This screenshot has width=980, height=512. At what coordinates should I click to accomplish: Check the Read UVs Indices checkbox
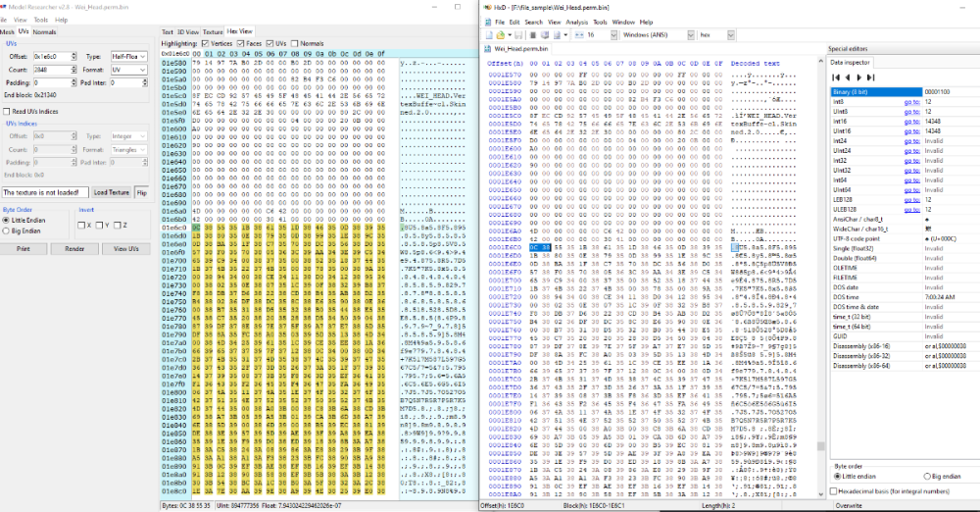6,112
